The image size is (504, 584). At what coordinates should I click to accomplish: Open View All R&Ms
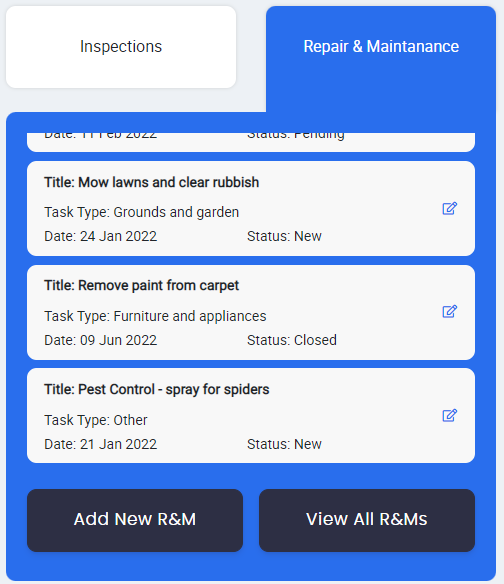pos(367,520)
